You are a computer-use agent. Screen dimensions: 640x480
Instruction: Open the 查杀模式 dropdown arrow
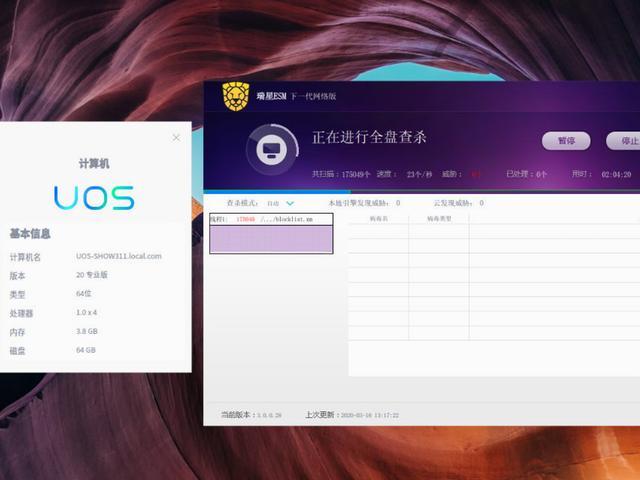pos(290,203)
